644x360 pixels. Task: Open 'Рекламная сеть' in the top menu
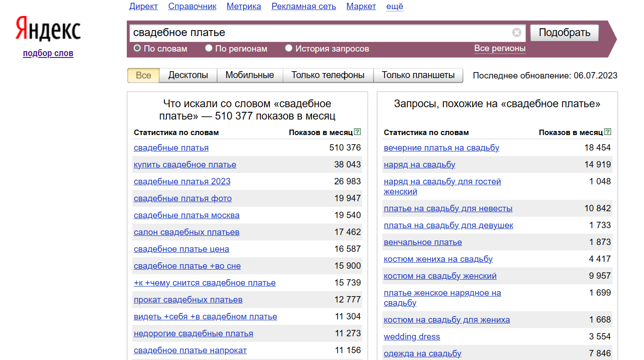coord(304,6)
